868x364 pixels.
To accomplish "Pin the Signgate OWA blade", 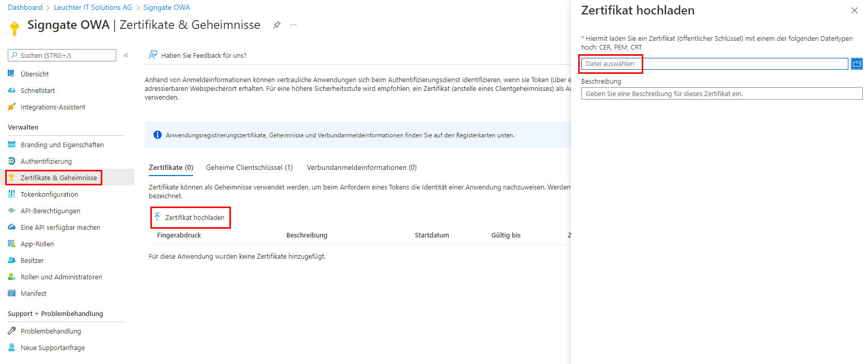I will [277, 25].
